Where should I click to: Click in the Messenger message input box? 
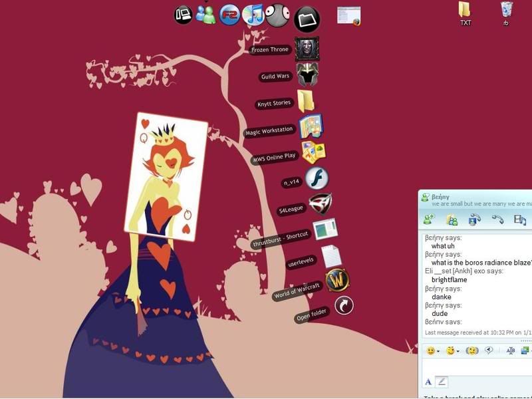coord(477,367)
